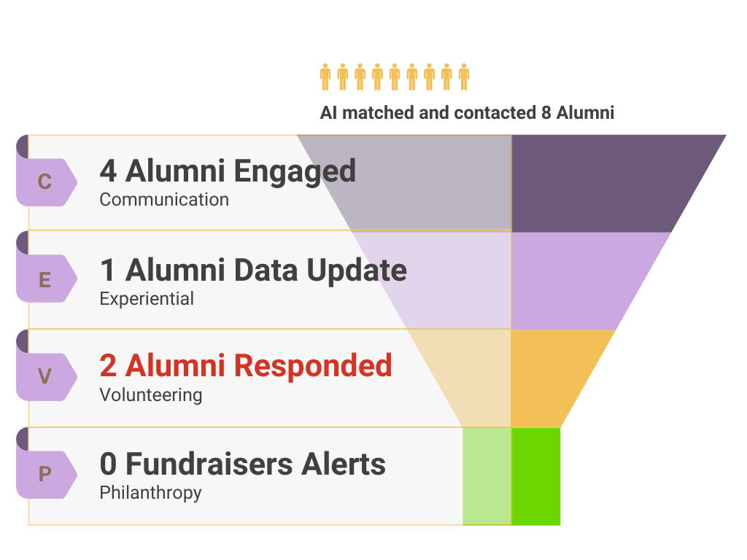Screen dimensions: 747x560
Task: Click the Philanthropy subtitle text
Action: (150, 493)
